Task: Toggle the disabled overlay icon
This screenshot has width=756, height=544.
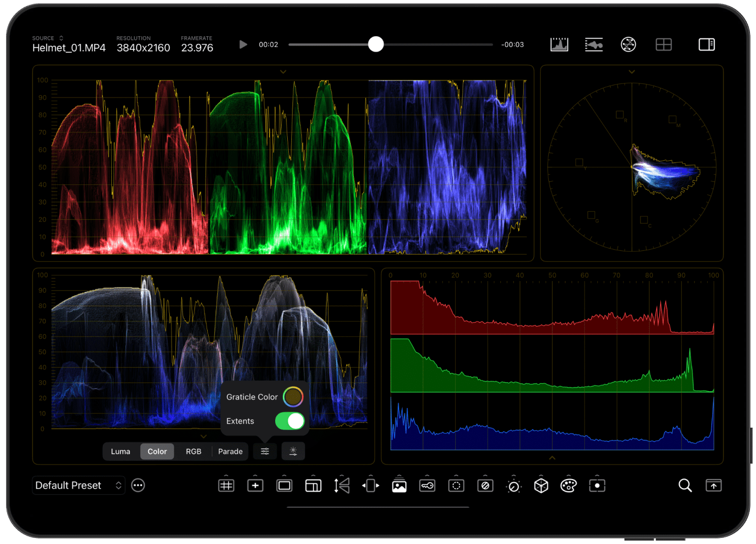Action: tap(485, 485)
